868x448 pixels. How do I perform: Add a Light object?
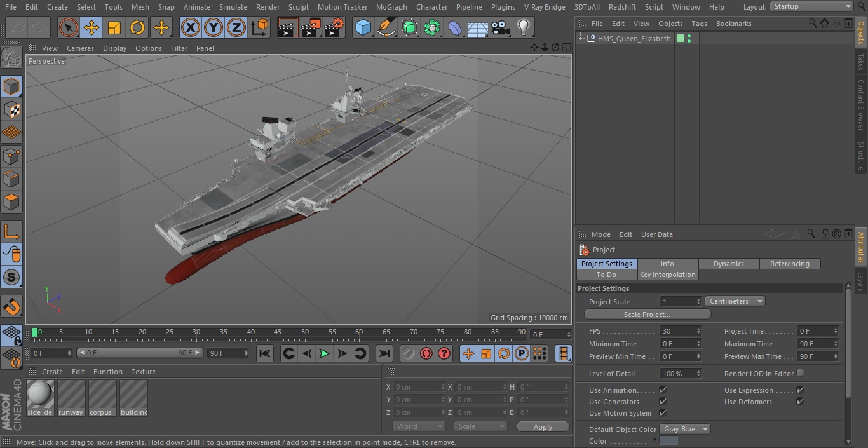[x=524, y=28]
